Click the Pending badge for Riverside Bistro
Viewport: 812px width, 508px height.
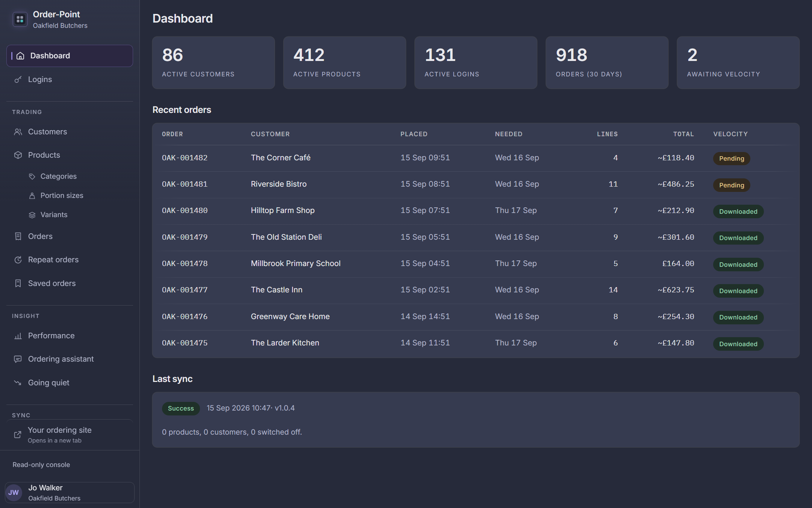pos(732,185)
